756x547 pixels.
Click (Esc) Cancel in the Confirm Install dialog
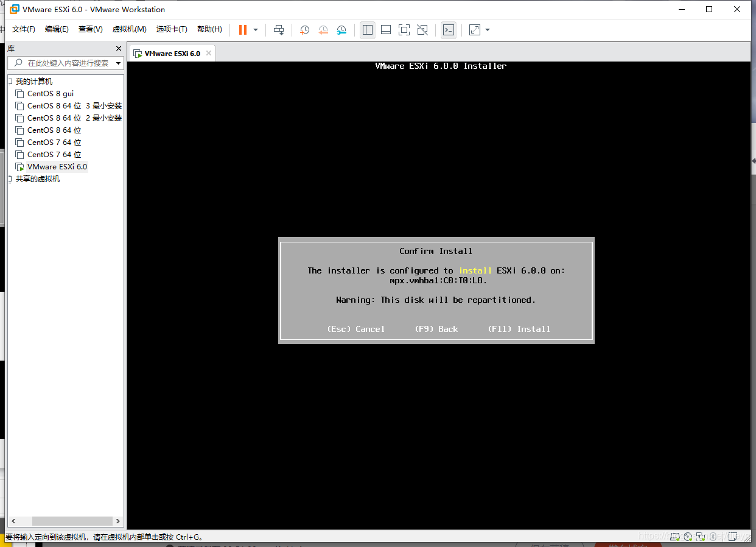pyautogui.click(x=356, y=329)
